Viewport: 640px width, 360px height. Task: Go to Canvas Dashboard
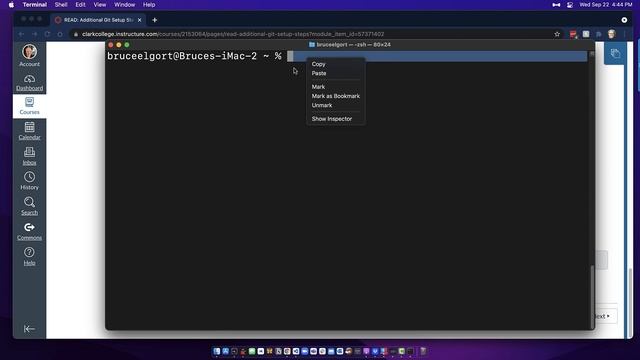tap(29, 82)
